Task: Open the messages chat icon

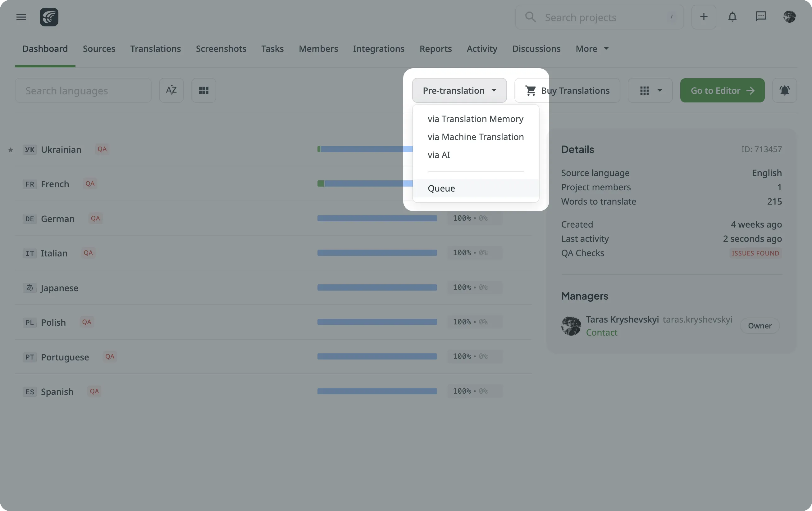Action: (761, 17)
